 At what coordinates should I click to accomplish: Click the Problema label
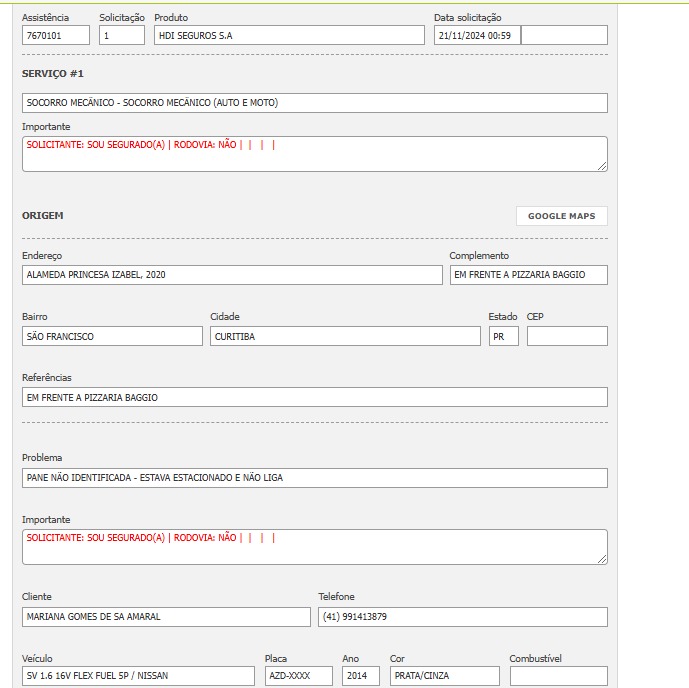pos(42,457)
